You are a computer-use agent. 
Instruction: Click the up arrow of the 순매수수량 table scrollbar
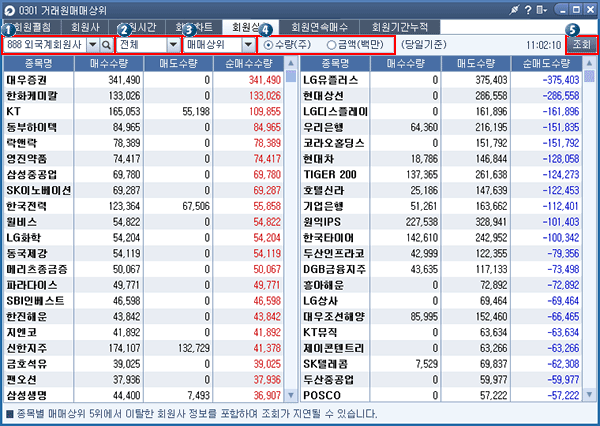click(291, 63)
